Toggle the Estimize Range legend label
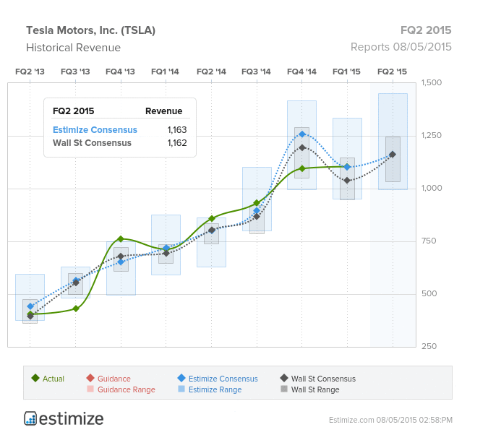This screenshot has height=448, width=488. [x=215, y=389]
